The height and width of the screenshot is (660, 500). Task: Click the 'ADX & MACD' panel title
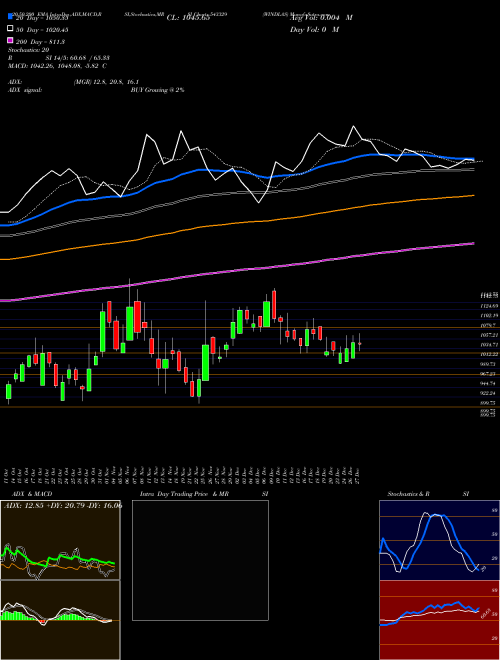pos(32,494)
